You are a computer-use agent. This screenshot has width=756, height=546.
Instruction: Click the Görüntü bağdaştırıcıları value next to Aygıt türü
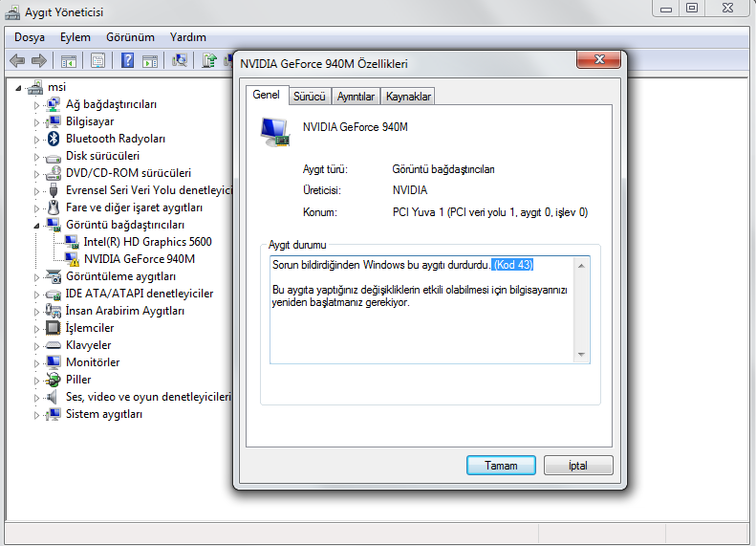point(443,169)
